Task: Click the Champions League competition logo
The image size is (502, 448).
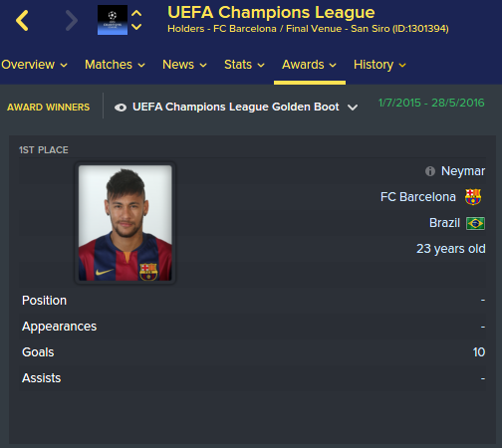Action: click(x=113, y=20)
